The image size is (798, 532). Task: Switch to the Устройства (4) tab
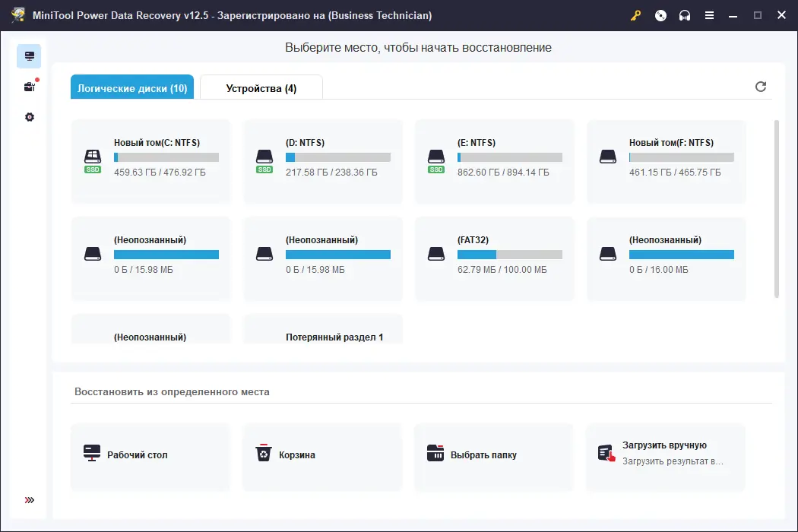tap(262, 87)
